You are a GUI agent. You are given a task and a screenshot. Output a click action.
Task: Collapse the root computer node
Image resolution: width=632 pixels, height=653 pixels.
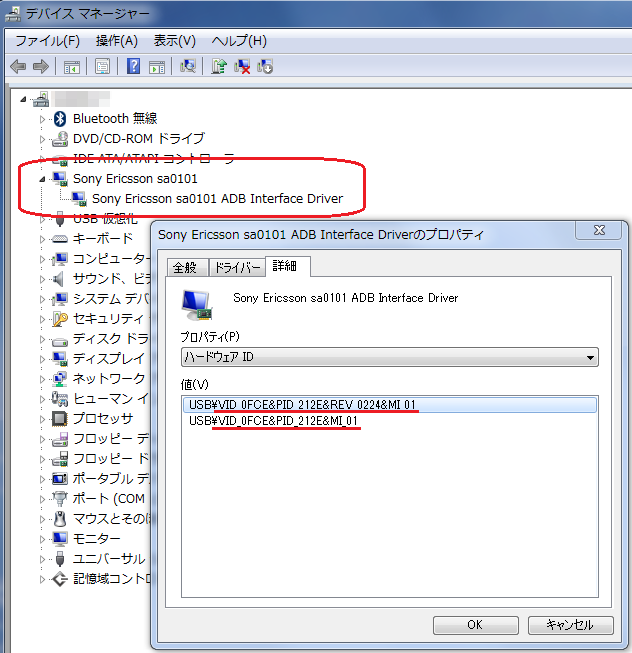[23, 99]
